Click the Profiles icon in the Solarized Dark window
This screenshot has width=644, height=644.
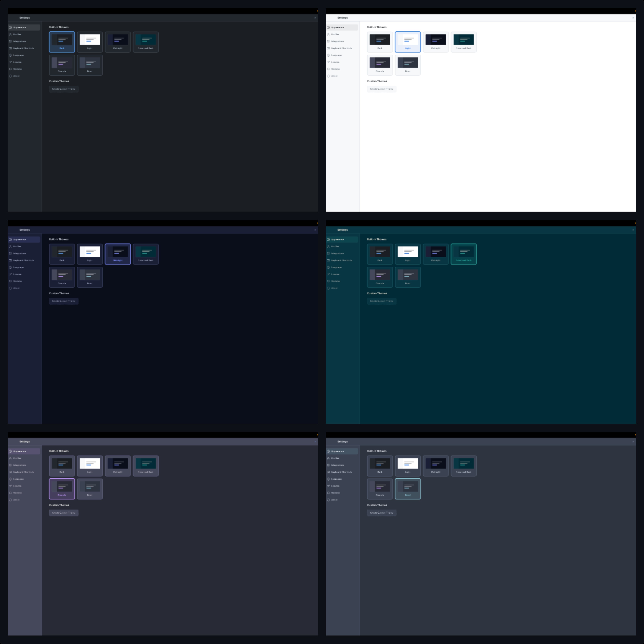[328, 246]
